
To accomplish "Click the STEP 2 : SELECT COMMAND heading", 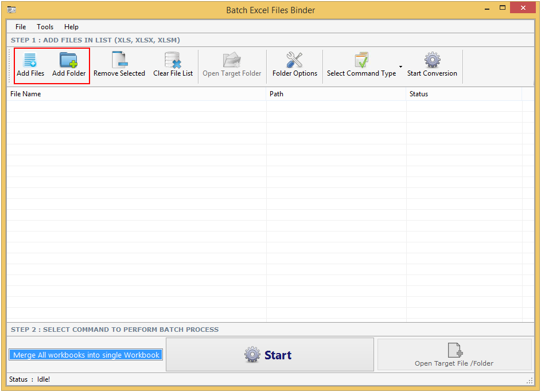I will [115, 330].
